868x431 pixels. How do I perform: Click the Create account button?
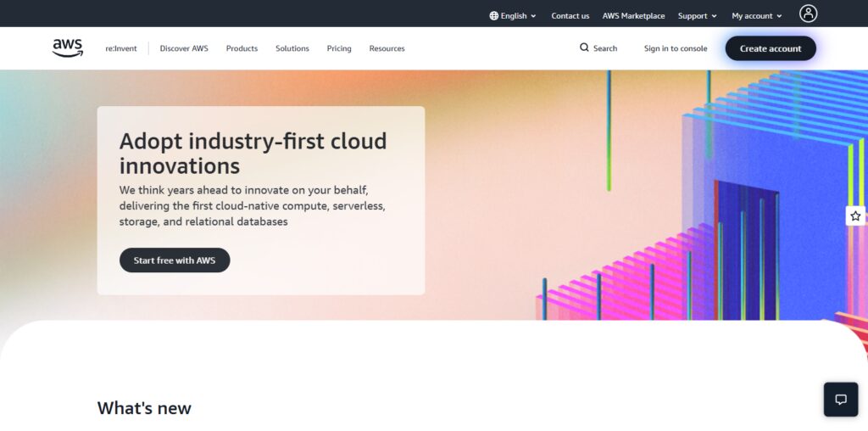pyautogui.click(x=771, y=48)
